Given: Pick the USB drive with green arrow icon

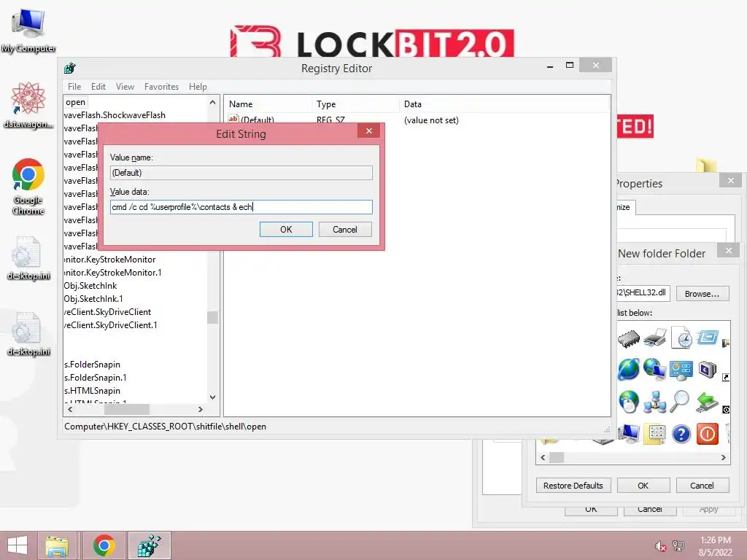Looking at the screenshot, I should pos(707,402).
